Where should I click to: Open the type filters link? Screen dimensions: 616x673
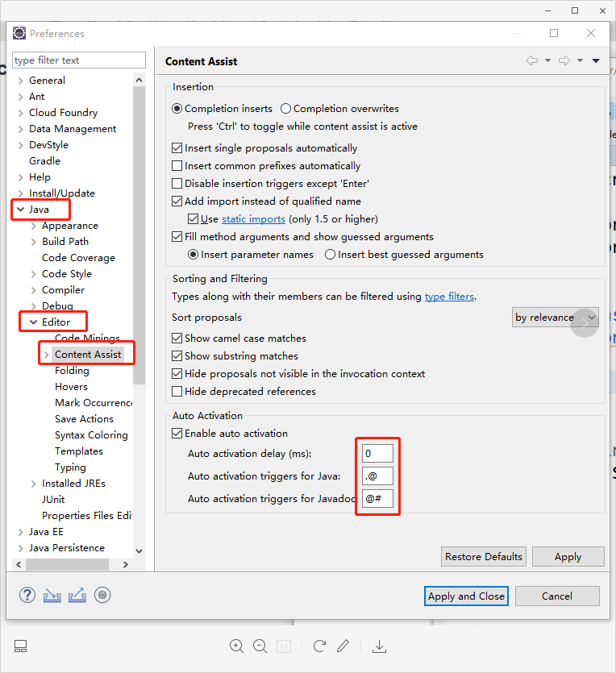[x=449, y=297]
